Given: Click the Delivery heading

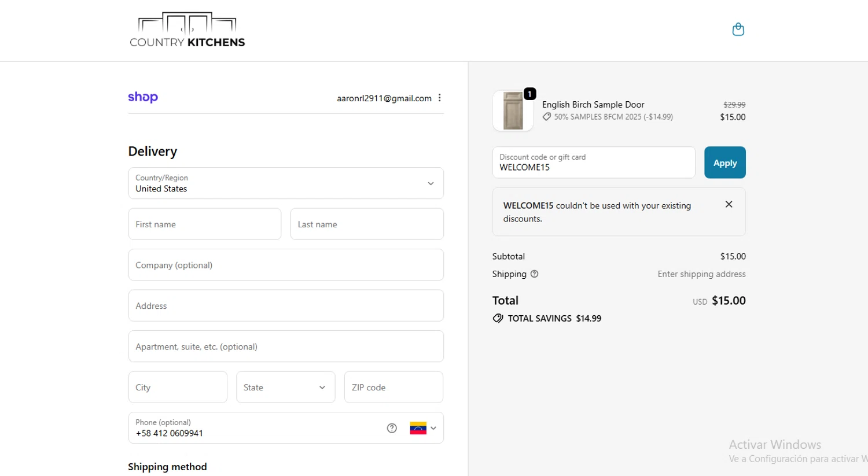Looking at the screenshot, I should 153,152.
